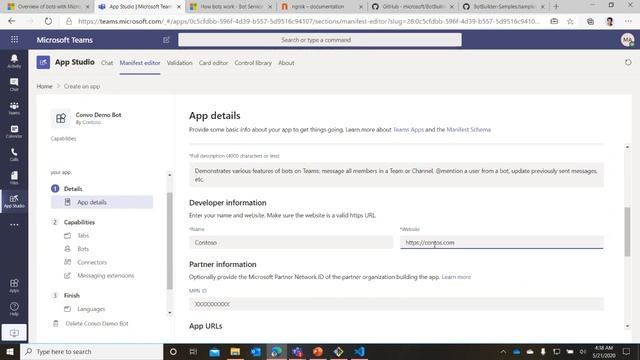Select App details in the left tree
This screenshot has width=640, height=360.
[102, 202]
